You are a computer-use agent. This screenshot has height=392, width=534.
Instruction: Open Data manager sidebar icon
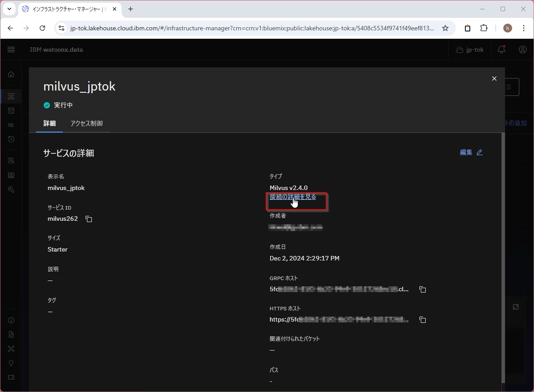(x=11, y=111)
